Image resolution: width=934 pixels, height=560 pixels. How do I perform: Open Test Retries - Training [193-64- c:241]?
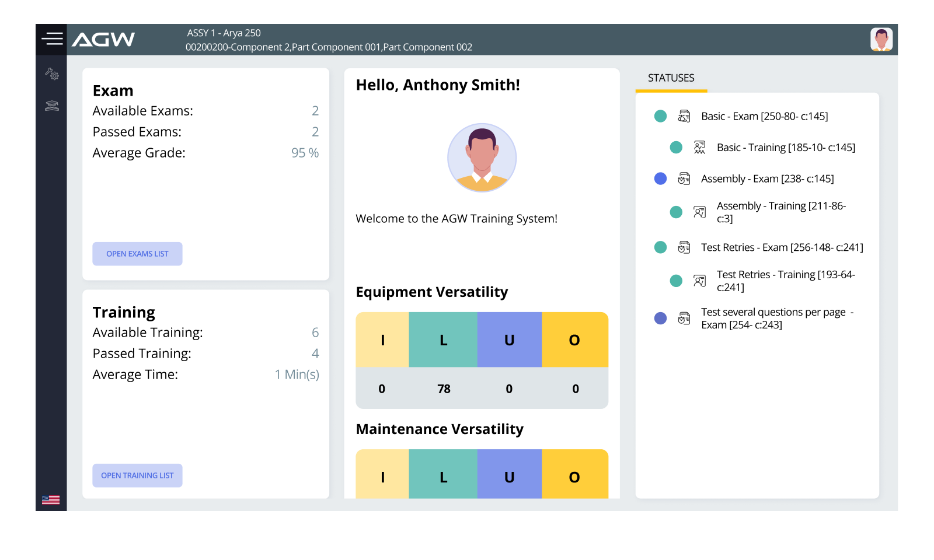(786, 281)
